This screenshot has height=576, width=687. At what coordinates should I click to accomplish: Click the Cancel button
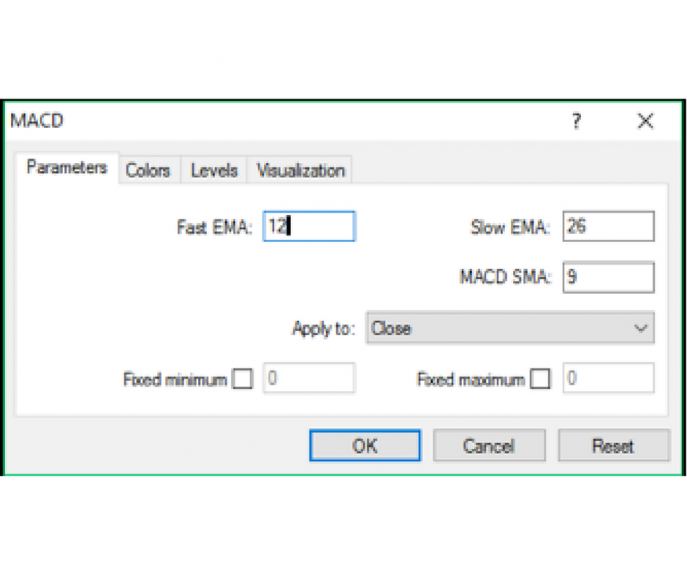(x=489, y=446)
